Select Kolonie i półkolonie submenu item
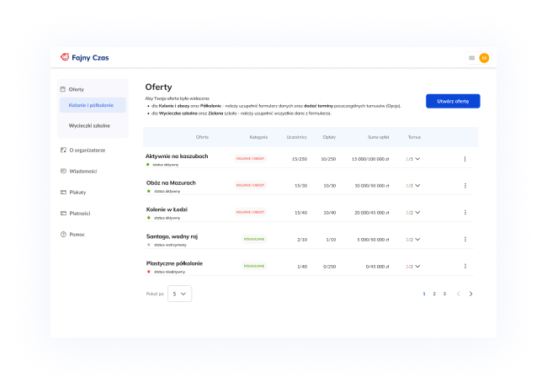This screenshot has height=392, width=547. 91,105
